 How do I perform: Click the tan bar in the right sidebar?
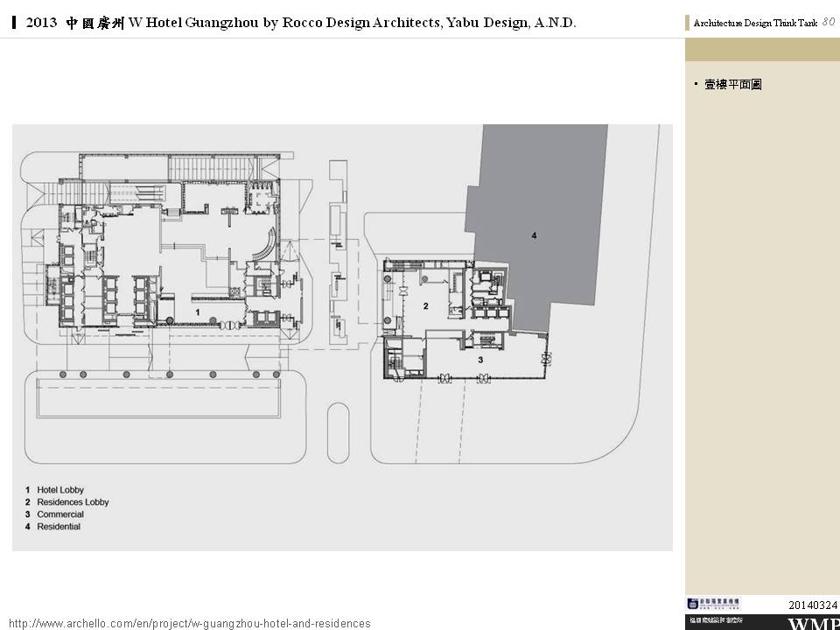click(x=761, y=50)
